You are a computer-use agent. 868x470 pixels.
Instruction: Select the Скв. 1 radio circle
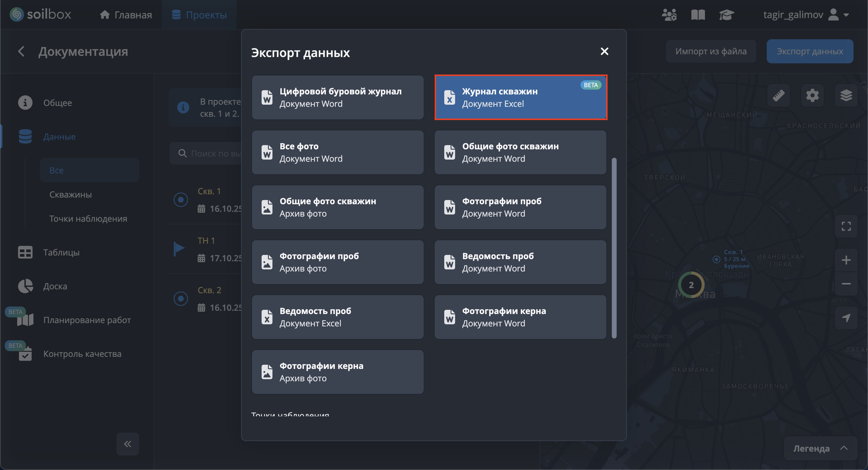(x=181, y=200)
